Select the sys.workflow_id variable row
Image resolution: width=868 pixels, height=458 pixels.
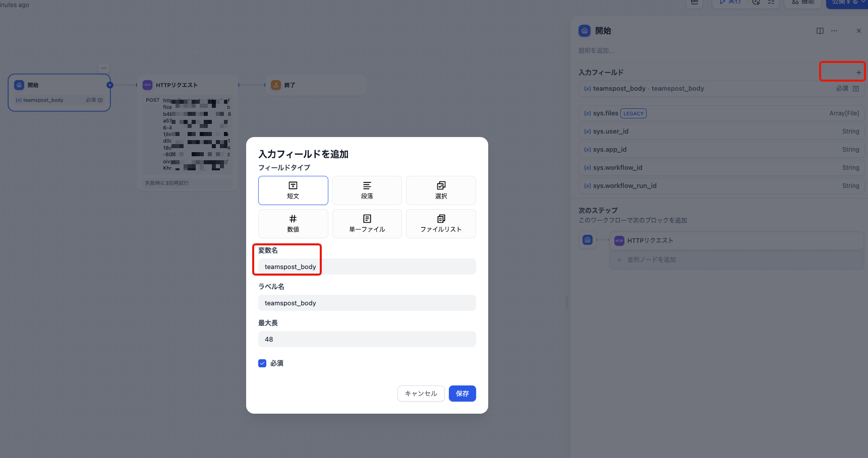click(x=721, y=168)
